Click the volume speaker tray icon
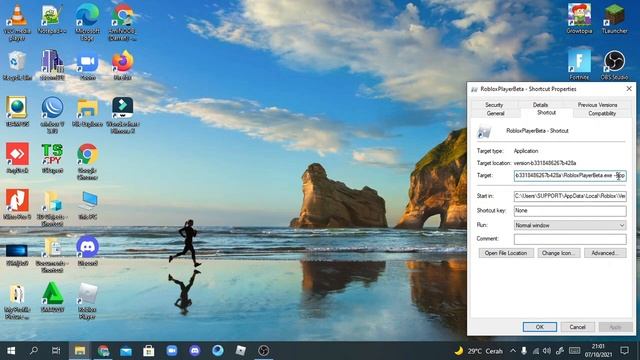Screen dimensions: 640x360 point(547,351)
